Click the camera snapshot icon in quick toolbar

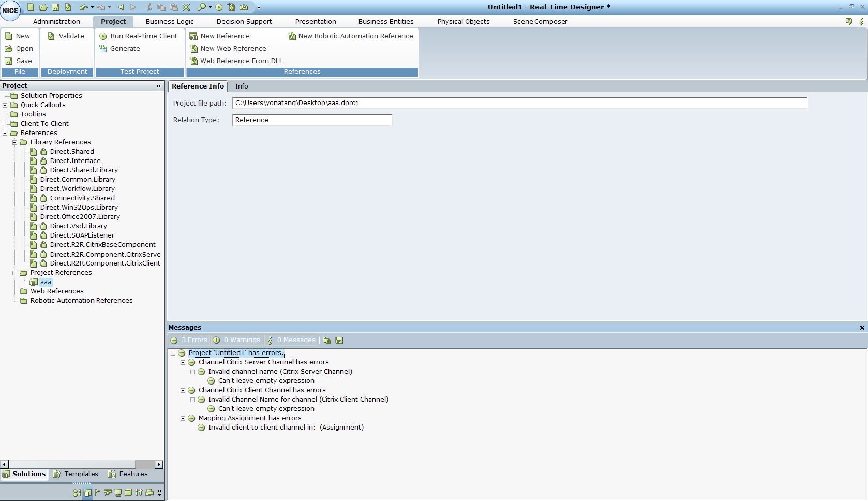244,7
